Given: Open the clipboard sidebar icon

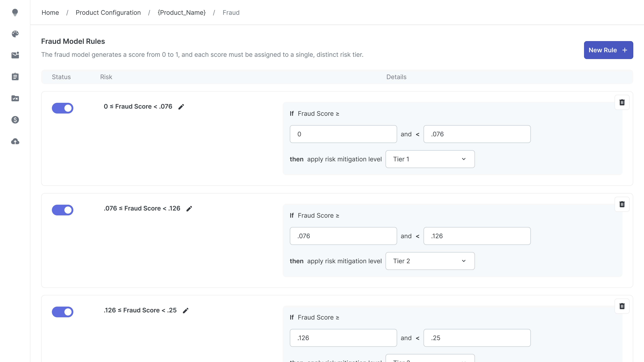Looking at the screenshot, I should [x=15, y=77].
